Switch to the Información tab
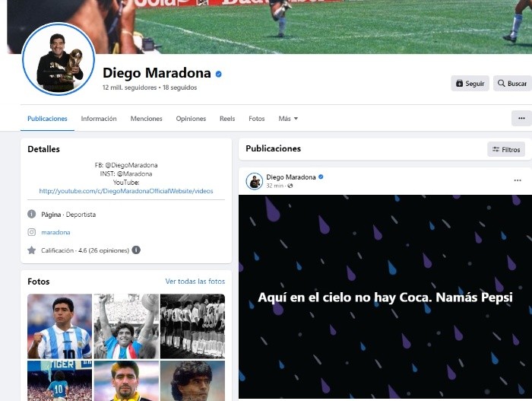Image resolution: width=532 pixels, height=401 pixels. 99,119
